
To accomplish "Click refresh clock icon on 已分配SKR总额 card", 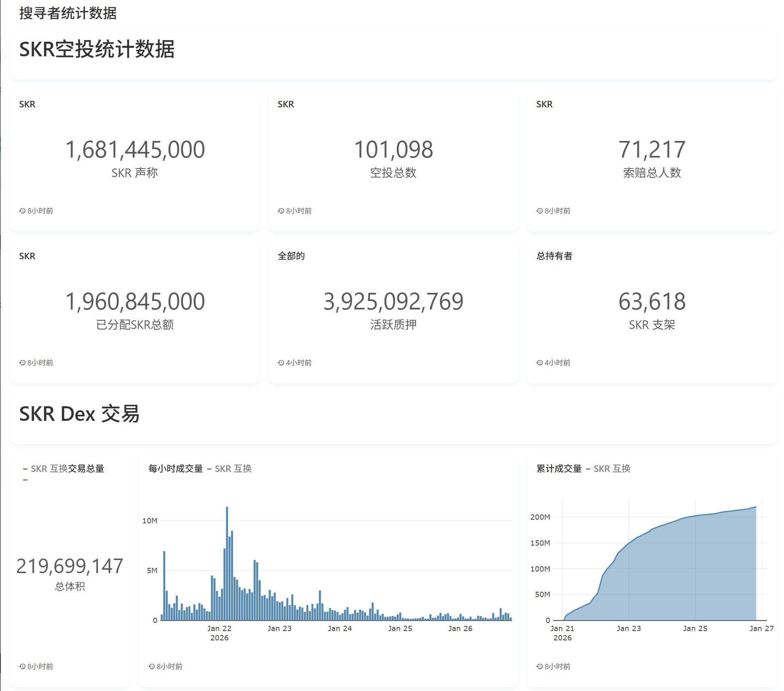I will [22, 363].
